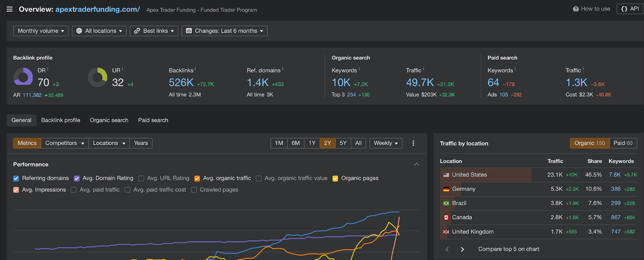This screenshot has width=644, height=260.
Task: Uncheck Avg. Domain Rating checkbox
Action: (76, 179)
